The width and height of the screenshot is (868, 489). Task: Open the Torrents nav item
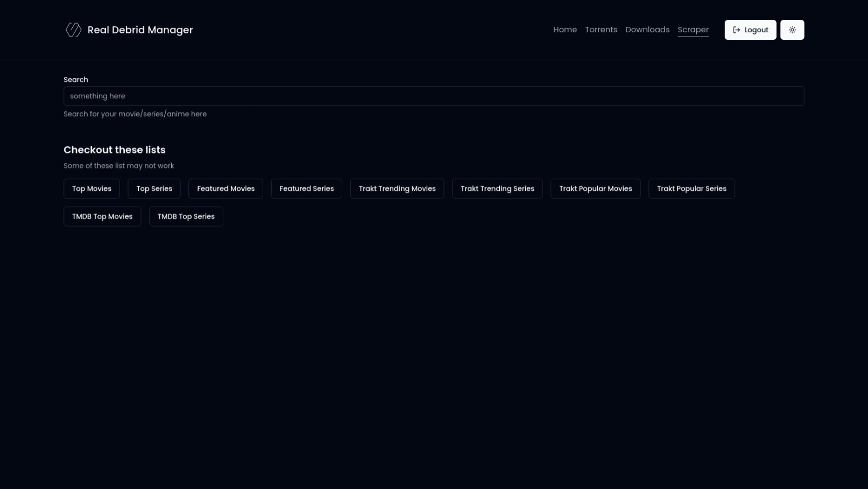click(601, 30)
